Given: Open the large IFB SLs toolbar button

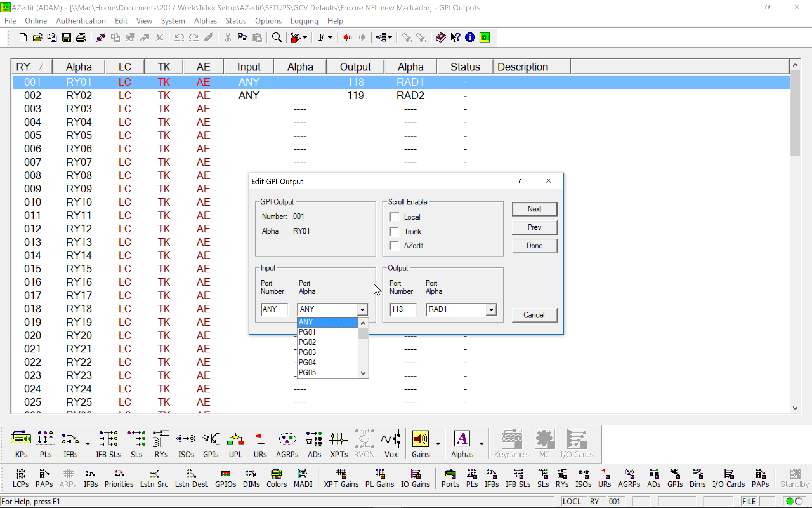Looking at the screenshot, I should [108, 444].
